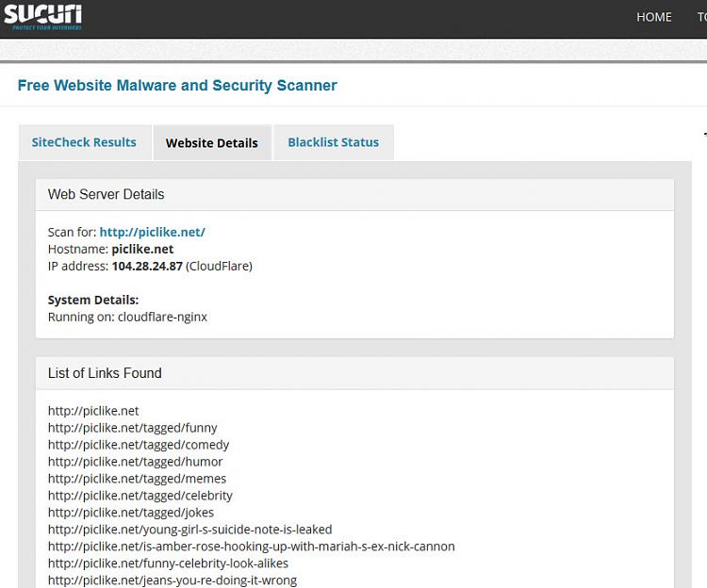Screen dimensions: 707x588
Task: Select the tagged/jokes link row
Action: pos(131,513)
